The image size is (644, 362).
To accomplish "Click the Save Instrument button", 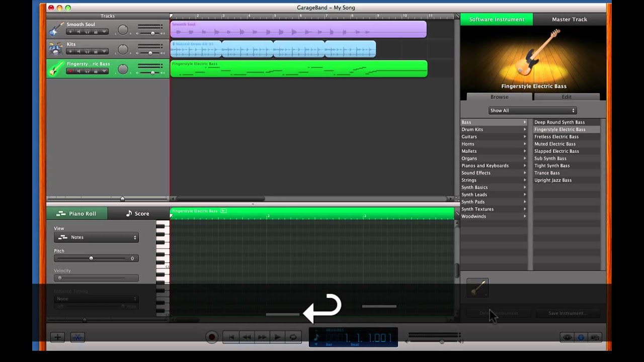I will [567, 313].
